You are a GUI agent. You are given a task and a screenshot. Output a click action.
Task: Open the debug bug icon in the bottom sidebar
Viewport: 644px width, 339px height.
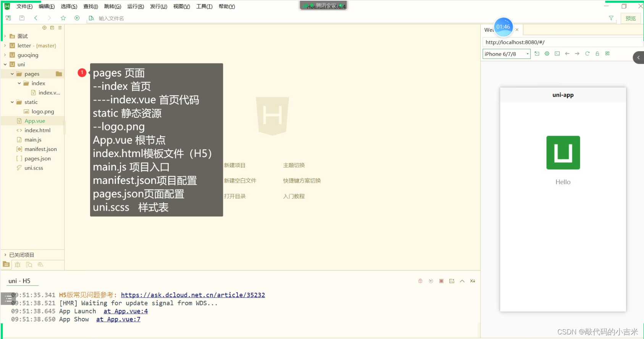18,264
